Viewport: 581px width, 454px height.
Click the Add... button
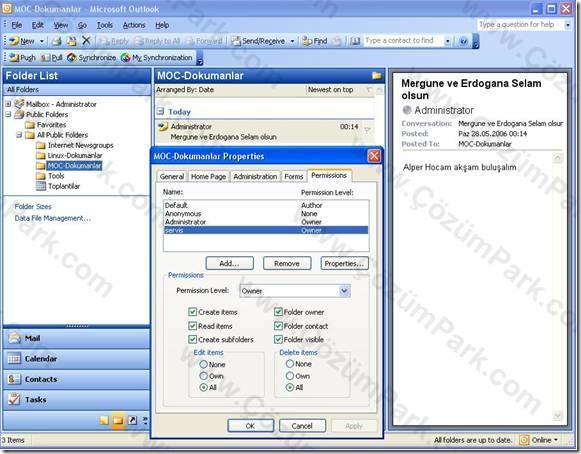click(229, 264)
